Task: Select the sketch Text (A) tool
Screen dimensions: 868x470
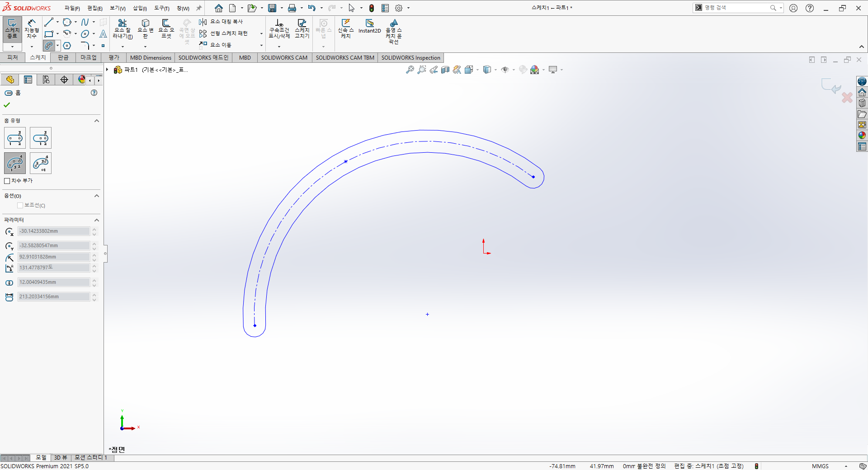Action: [103, 34]
